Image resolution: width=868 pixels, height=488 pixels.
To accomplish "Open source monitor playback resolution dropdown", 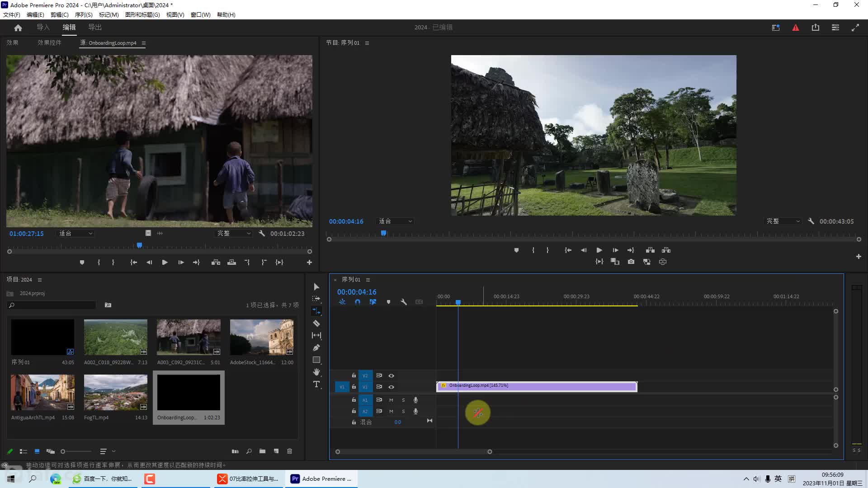I will (234, 234).
